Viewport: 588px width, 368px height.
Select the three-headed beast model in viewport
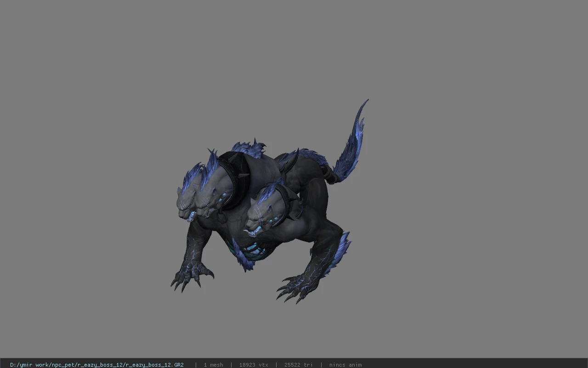tap(269, 202)
